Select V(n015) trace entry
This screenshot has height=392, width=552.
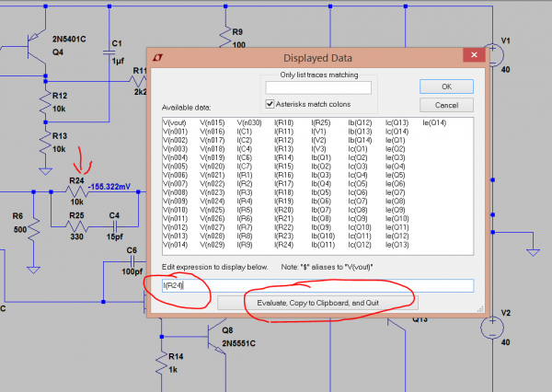(212, 123)
